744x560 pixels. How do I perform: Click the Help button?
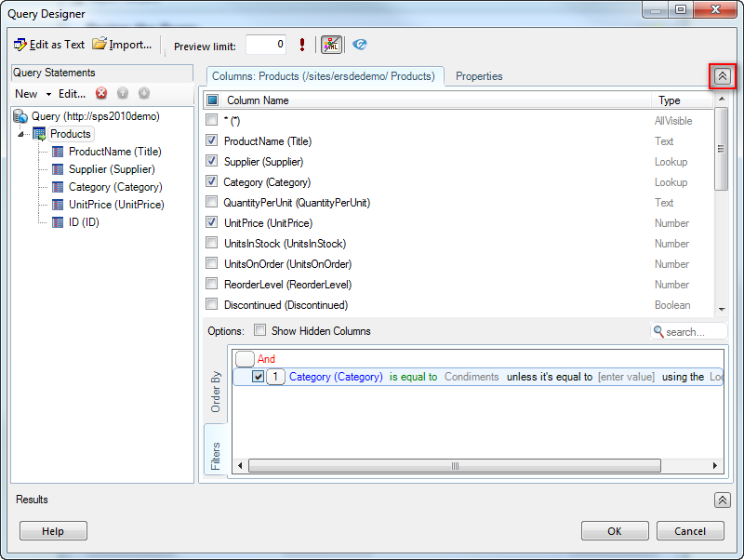53,531
